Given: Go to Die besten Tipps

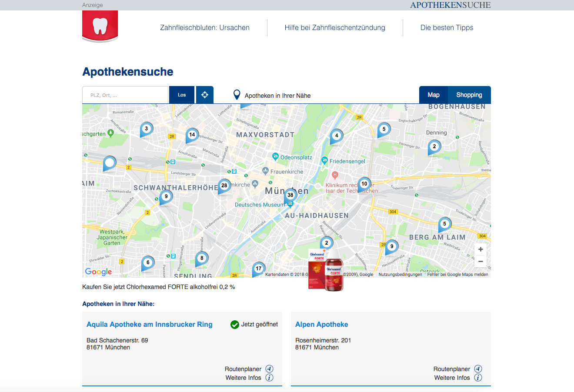Looking at the screenshot, I should (x=447, y=28).
